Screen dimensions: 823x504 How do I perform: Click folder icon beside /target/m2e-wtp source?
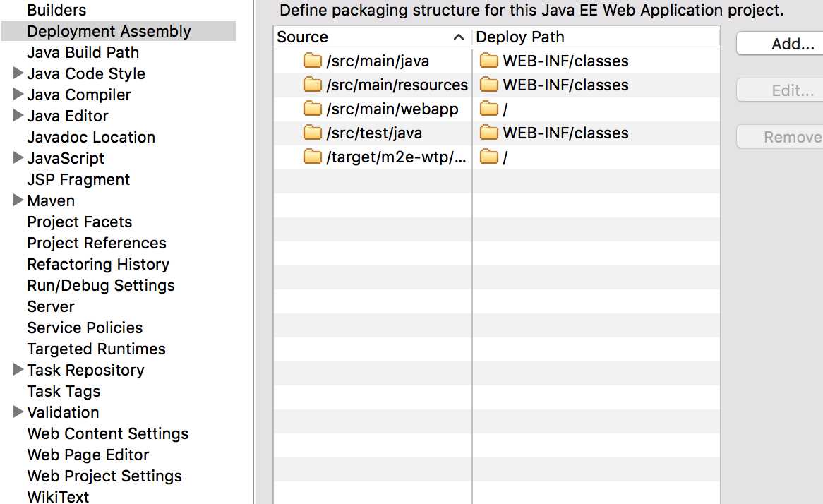click(312, 157)
